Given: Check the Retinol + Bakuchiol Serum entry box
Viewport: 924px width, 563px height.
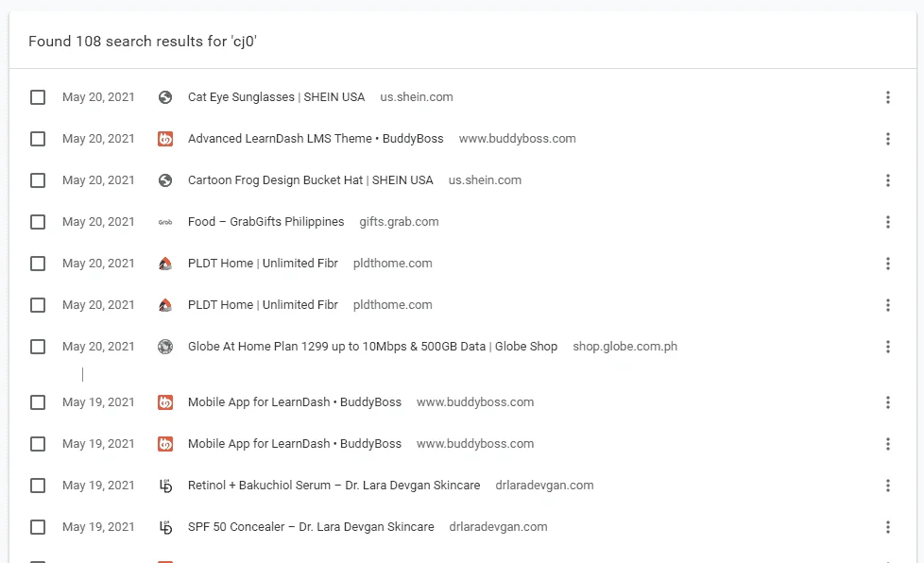Looking at the screenshot, I should [38, 486].
